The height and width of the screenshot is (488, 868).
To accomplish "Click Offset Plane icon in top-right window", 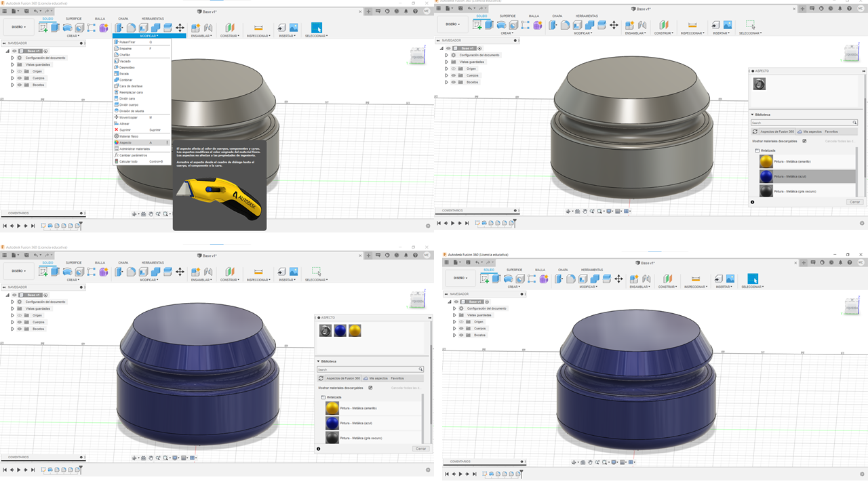I will click(x=664, y=25).
